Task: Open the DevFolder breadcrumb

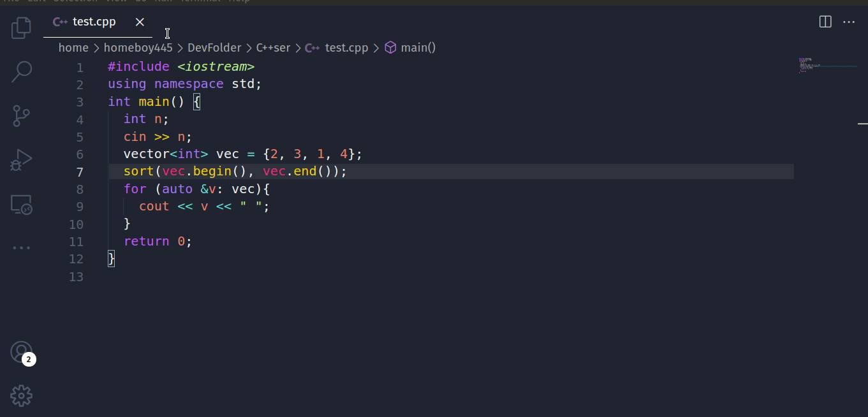Action: tap(214, 48)
